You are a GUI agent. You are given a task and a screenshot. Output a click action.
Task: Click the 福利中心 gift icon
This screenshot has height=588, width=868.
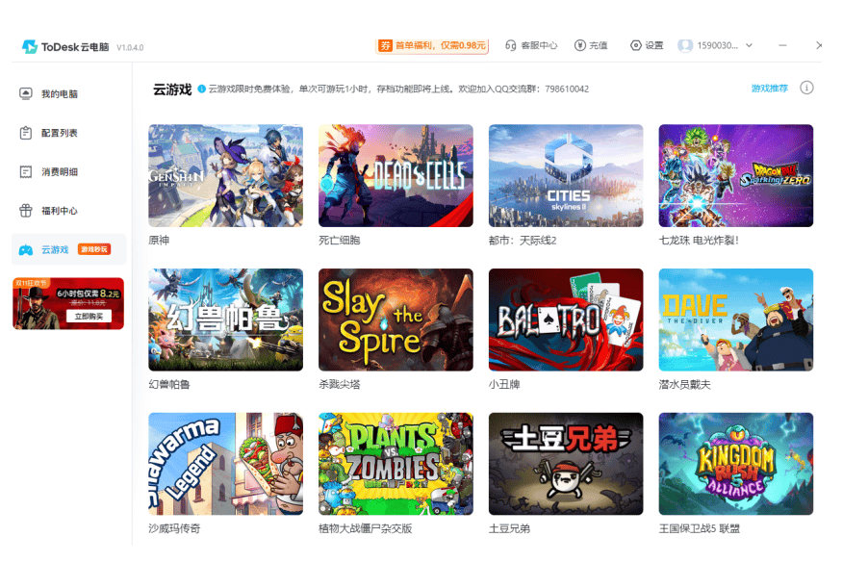pyautogui.click(x=26, y=211)
